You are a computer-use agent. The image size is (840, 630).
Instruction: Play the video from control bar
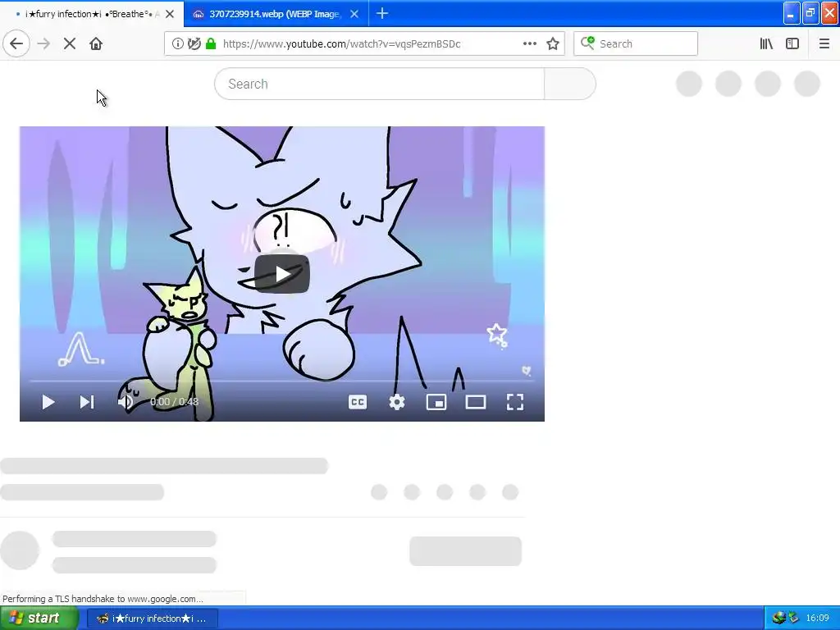[48, 402]
